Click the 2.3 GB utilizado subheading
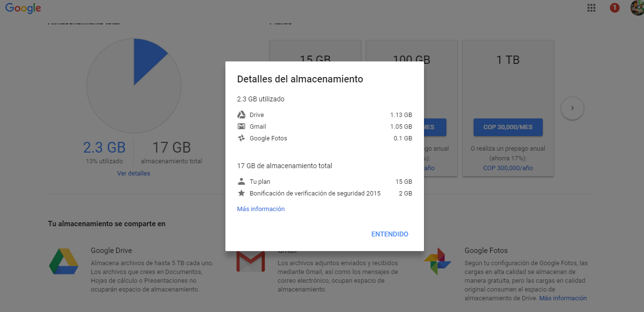 click(x=261, y=99)
